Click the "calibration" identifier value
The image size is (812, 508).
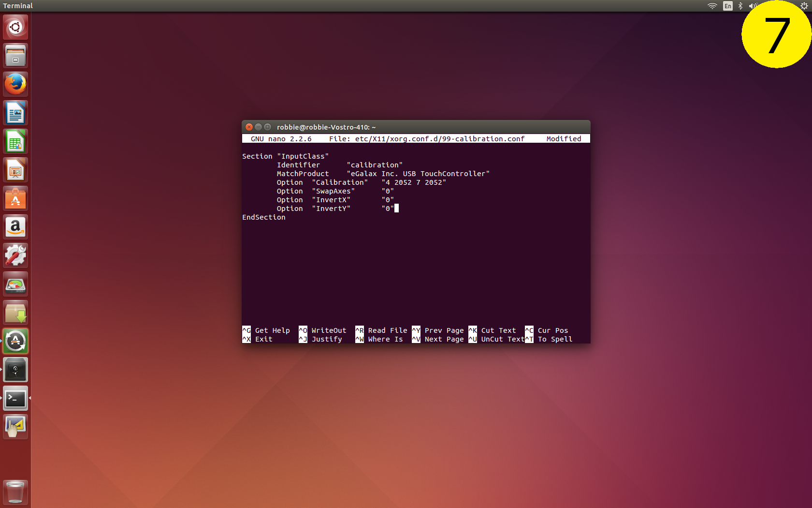point(375,165)
